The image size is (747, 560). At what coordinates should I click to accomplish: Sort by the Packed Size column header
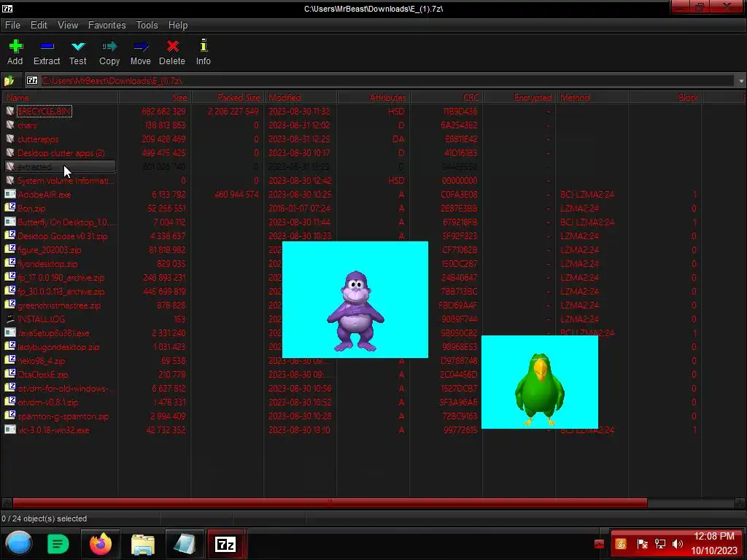tap(228, 98)
